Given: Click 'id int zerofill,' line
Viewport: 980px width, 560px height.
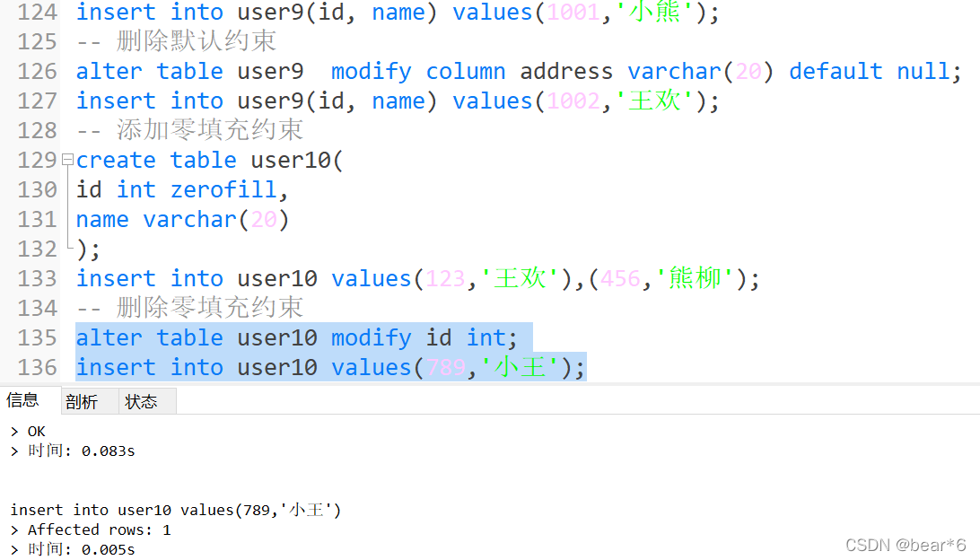Looking at the screenshot, I should [182, 189].
